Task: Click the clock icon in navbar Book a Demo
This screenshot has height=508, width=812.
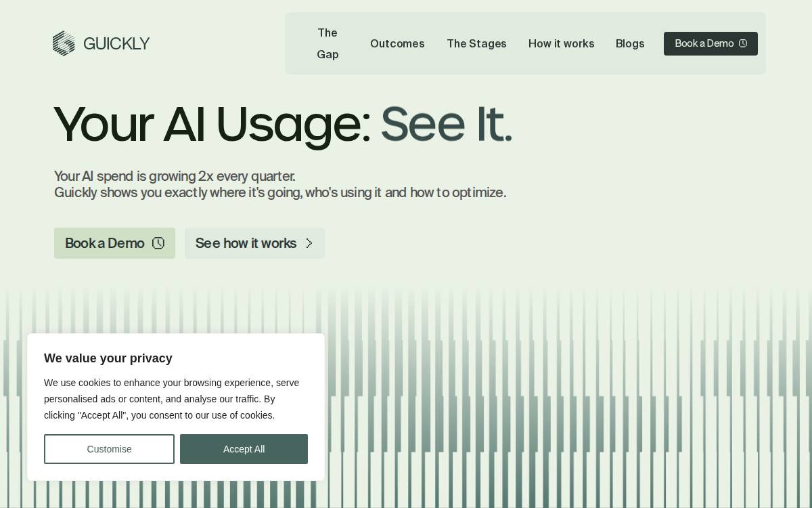Action: coord(743,43)
